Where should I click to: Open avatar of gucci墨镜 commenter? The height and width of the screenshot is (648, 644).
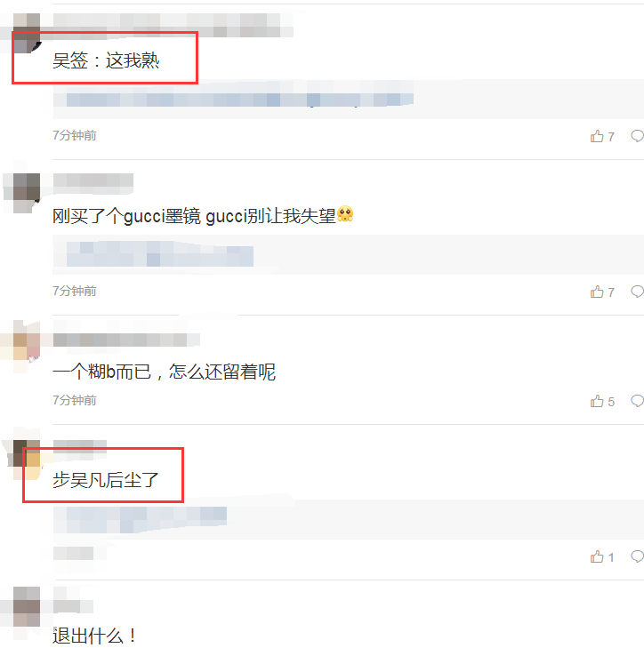point(27,193)
